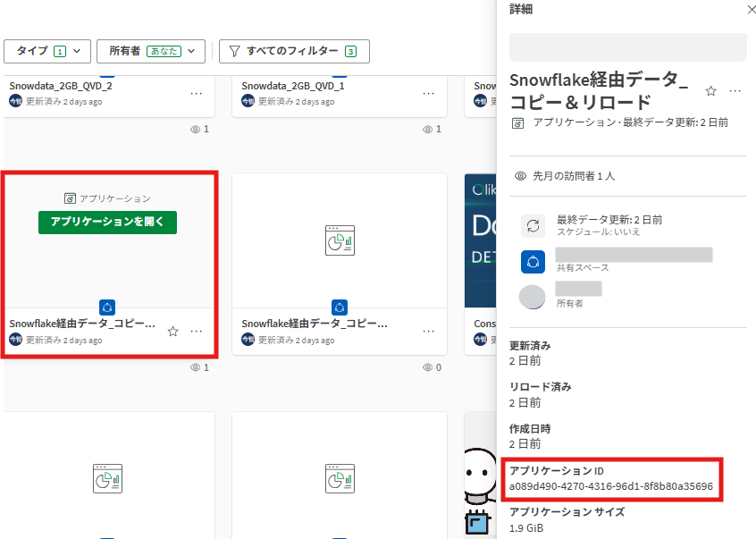The width and height of the screenshot is (756, 539).
Task: Click app type icon in details subtitle
Action: tap(517, 123)
